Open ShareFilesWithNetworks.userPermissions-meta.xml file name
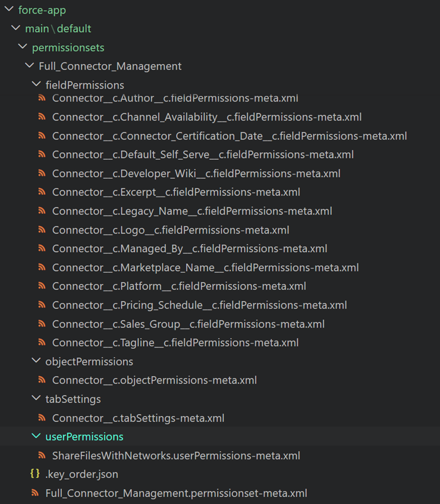Image resolution: width=440 pixels, height=504 pixels. pyautogui.click(x=176, y=456)
